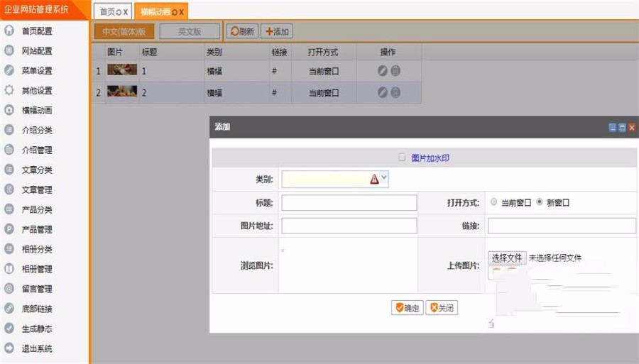Select the 产品分类 sidebar icon
The width and height of the screenshot is (639, 364).
(x=9, y=209)
